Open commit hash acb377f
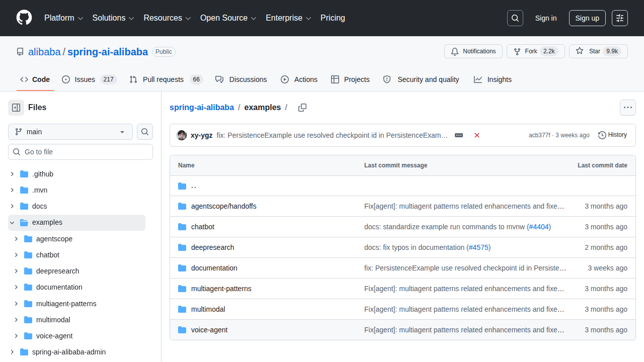 [539, 135]
